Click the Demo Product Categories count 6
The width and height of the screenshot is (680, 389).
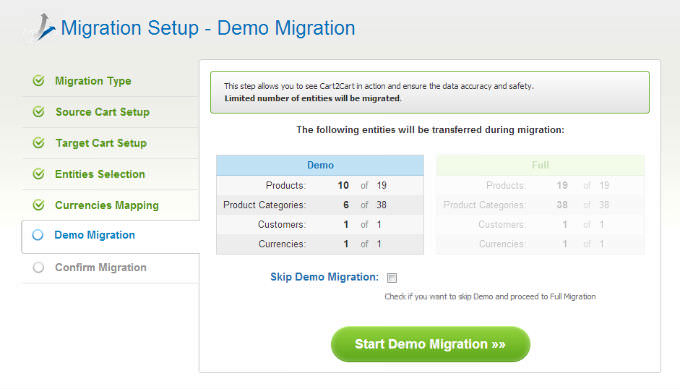tap(346, 205)
